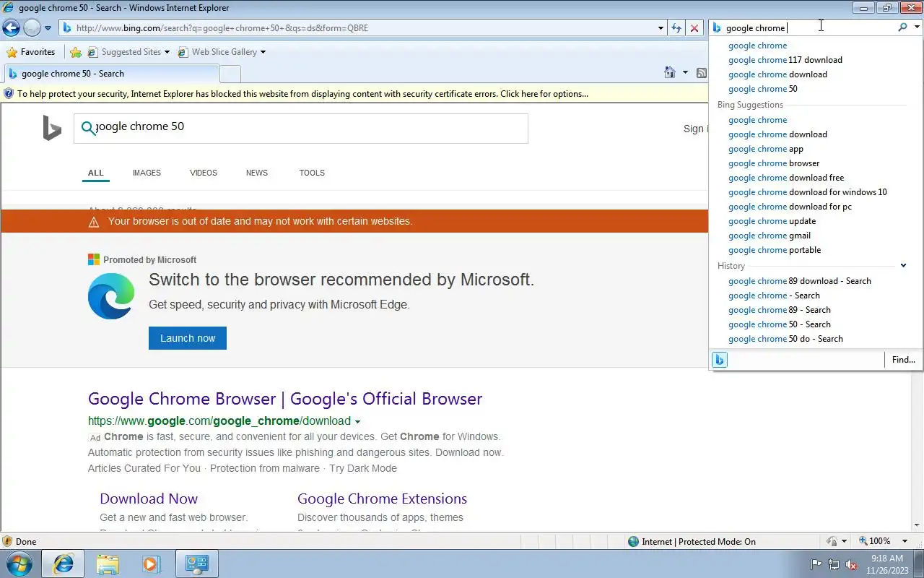Open the Windows Start button
Image resolution: width=924 pixels, height=578 pixels.
19,564
